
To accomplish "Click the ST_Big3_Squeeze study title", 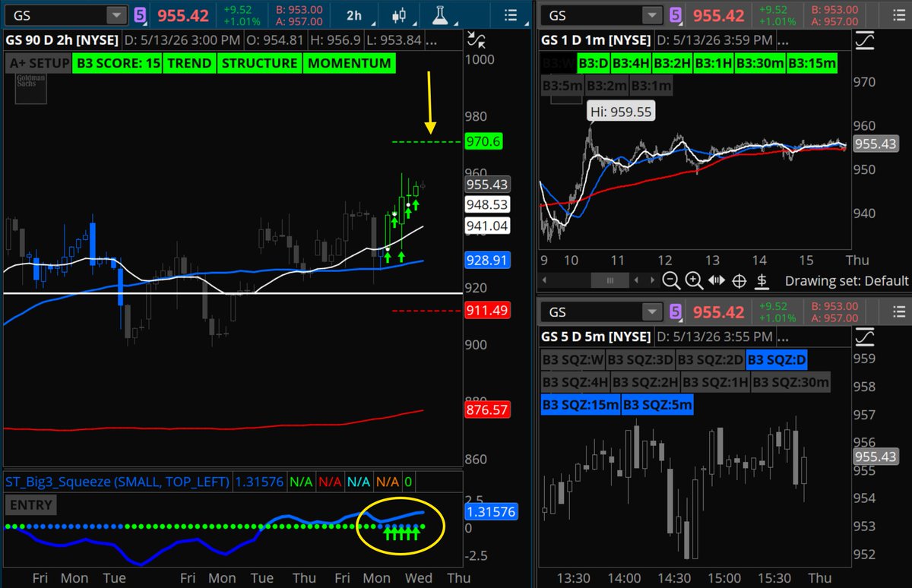I will 117,482.
